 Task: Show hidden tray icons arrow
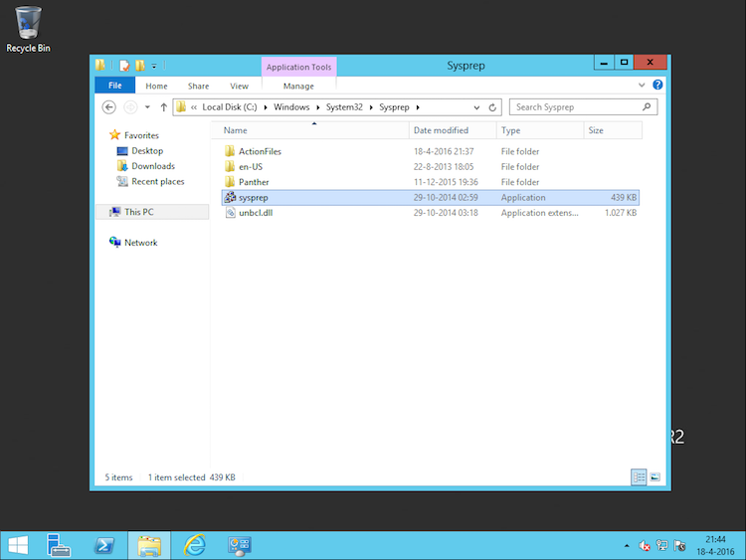(627, 546)
